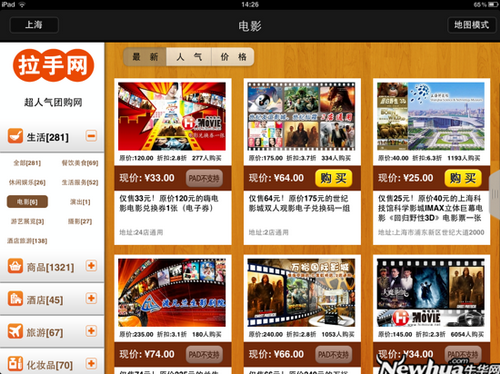Click the 生活 bowl category icon
Image resolution: width=500 pixels, height=374 pixels.
(15, 136)
